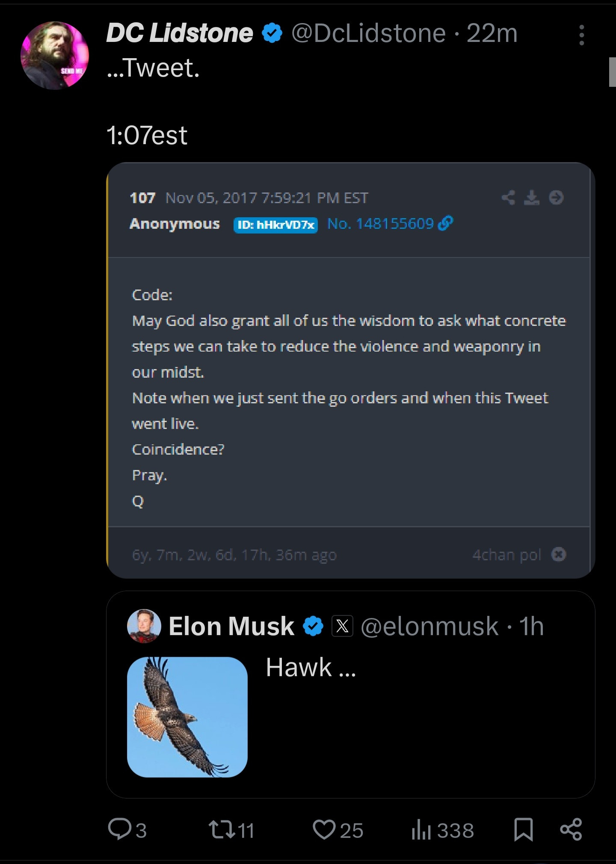Open Elon Musk's hawk image thumbnail
This screenshot has width=616, height=864.
[187, 717]
